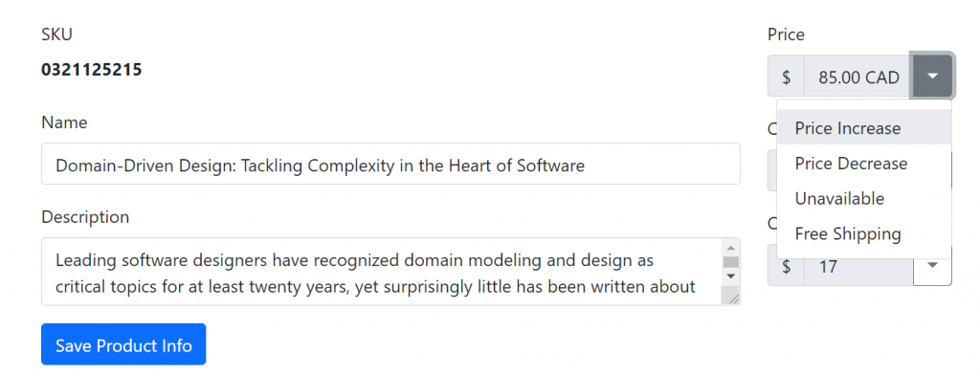Screen dimensions: 980x376
Task: Click the Price label text
Action: coord(787,34)
